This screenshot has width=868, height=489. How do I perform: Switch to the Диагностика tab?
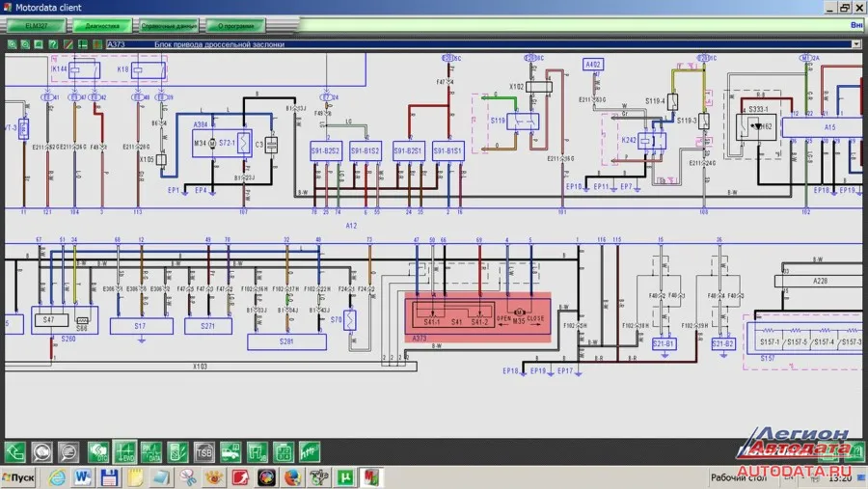[x=100, y=26]
